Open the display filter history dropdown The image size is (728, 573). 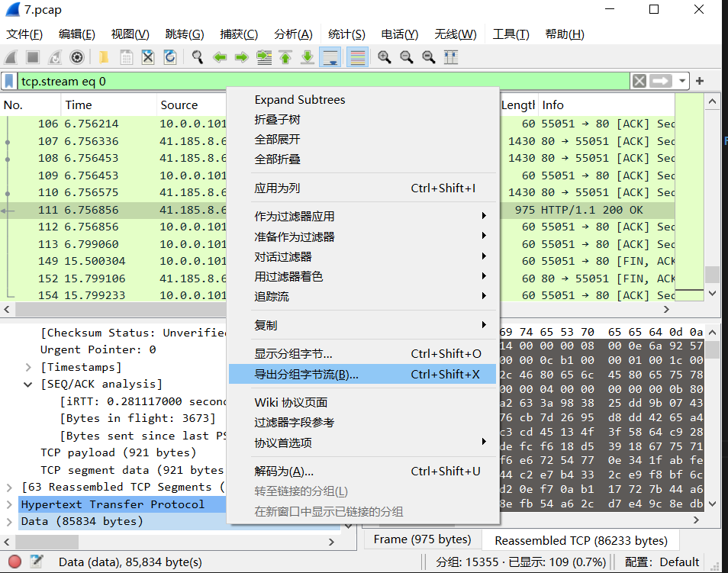pyautogui.click(x=681, y=81)
